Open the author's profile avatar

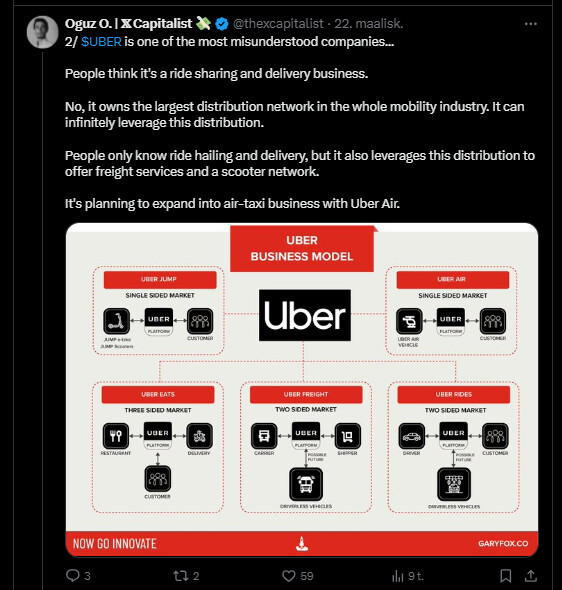click(x=42, y=32)
